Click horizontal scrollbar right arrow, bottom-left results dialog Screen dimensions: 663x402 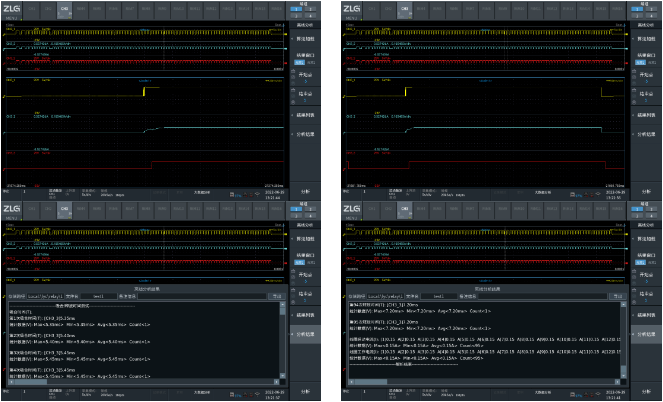(x=278, y=382)
